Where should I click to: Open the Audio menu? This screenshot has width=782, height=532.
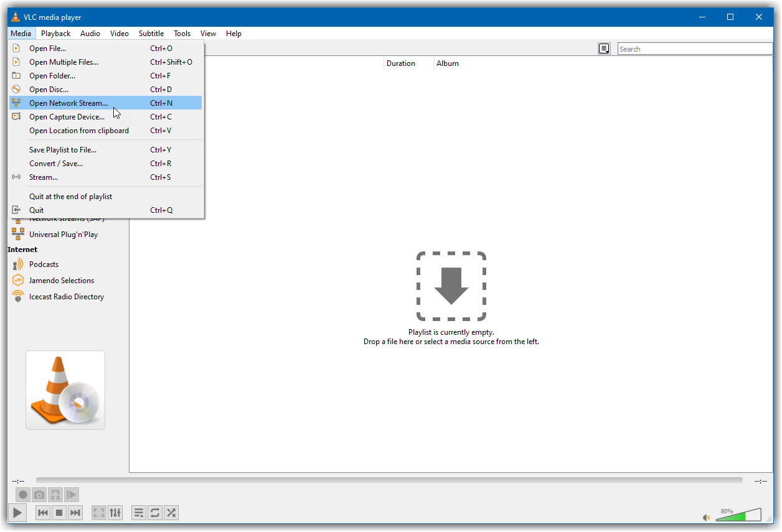[90, 34]
